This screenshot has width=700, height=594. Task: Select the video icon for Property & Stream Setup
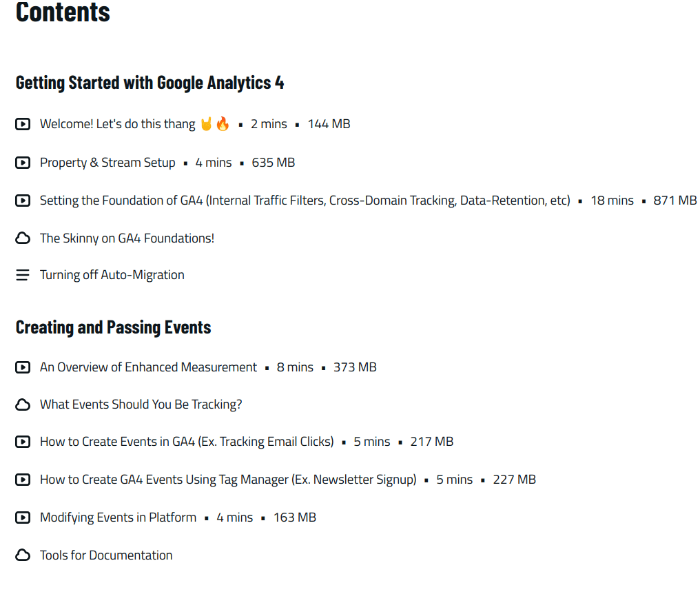tap(23, 163)
